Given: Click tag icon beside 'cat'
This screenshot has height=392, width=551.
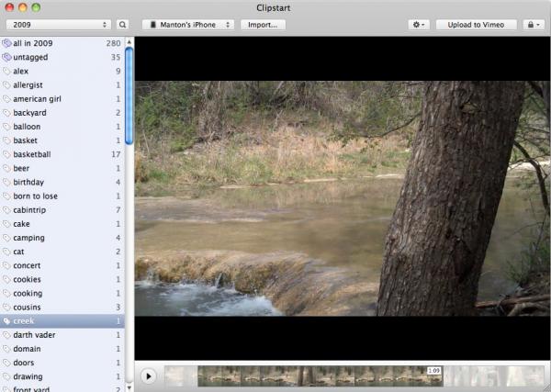Looking at the screenshot, I should click(6, 252).
